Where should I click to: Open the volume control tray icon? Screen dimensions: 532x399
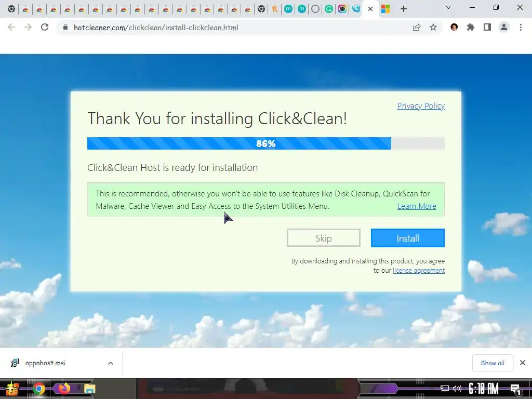457,389
